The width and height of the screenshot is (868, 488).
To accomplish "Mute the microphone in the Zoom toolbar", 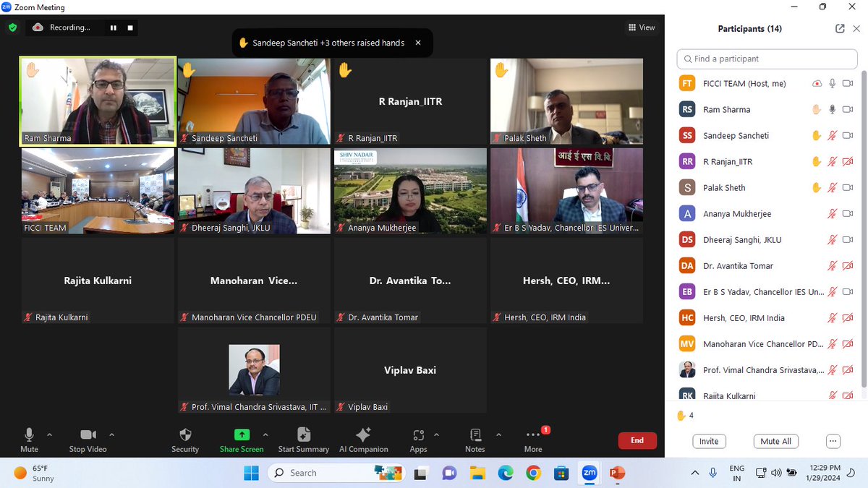I will point(30,440).
